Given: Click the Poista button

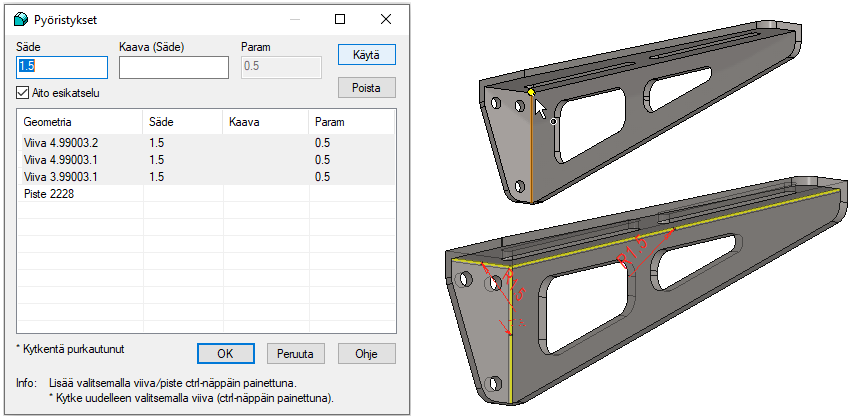Looking at the screenshot, I should point(366,88).
